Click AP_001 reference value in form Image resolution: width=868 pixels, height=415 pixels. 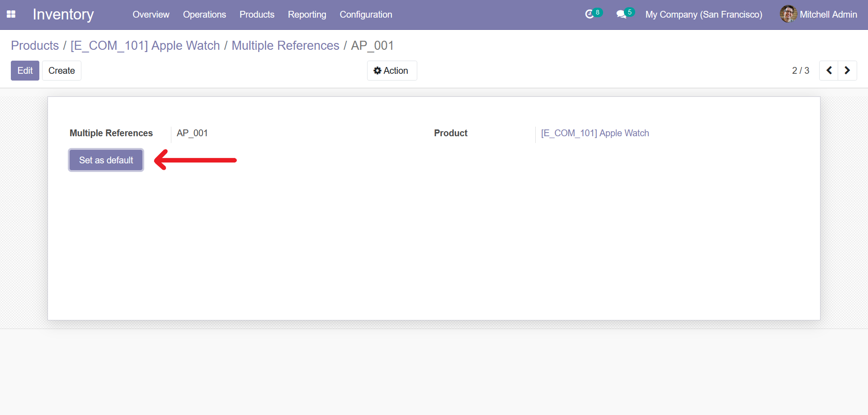[192, 133]
